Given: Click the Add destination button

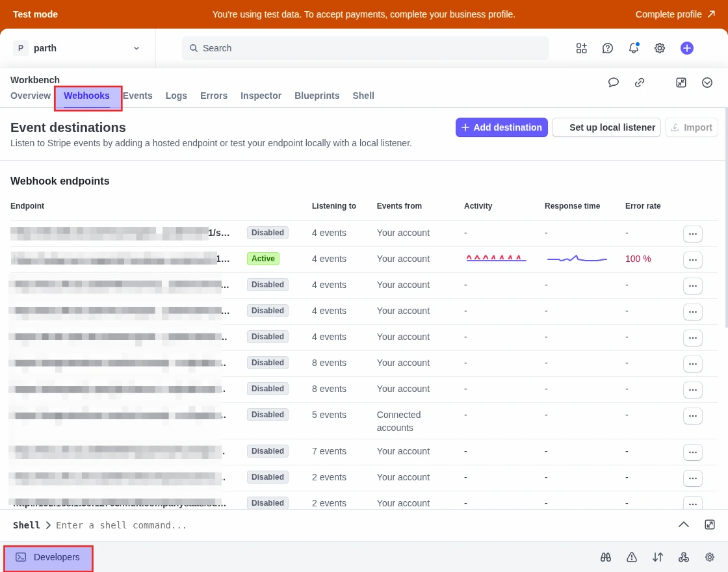Looking at the screenshot, I should click(x=501, y=127).
